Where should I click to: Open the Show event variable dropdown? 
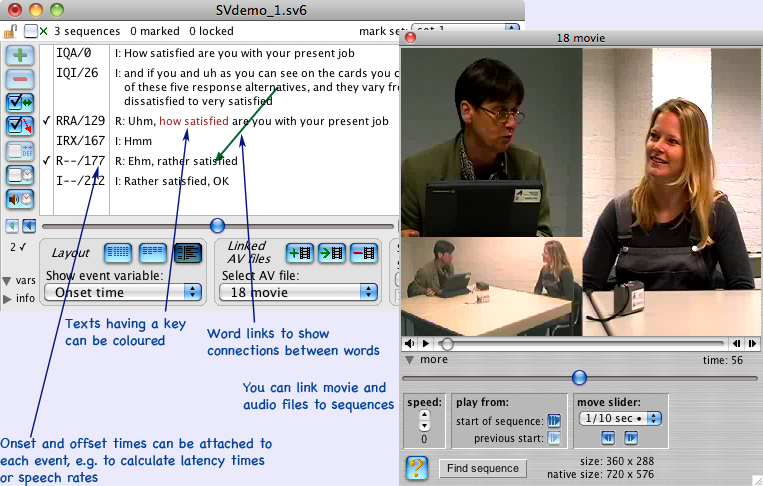click(123, 292)
